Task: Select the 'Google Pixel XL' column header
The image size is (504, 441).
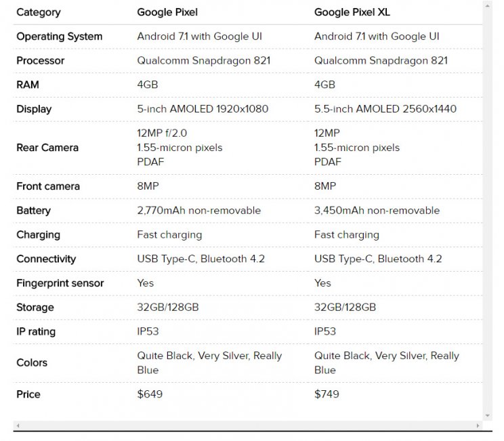Action: tap(352, 12)
